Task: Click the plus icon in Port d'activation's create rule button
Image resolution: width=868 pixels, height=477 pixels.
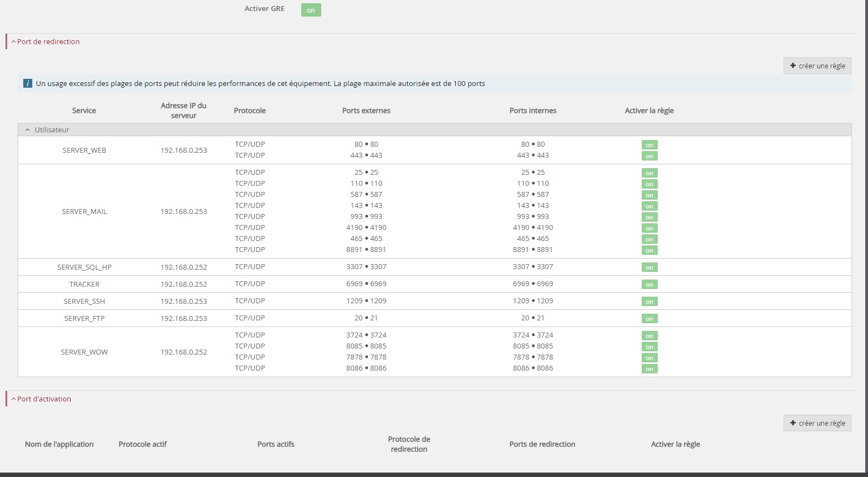Action: [x=793, y=423]
